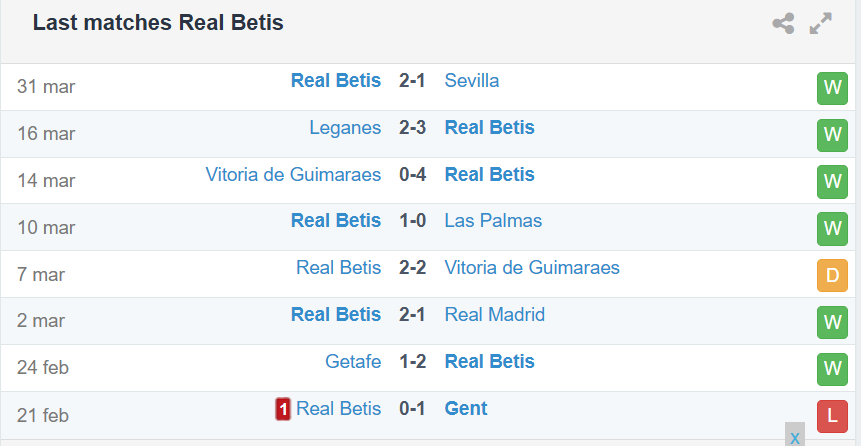Click the W badge for Real Madrid match

click(x=832, y=322)
